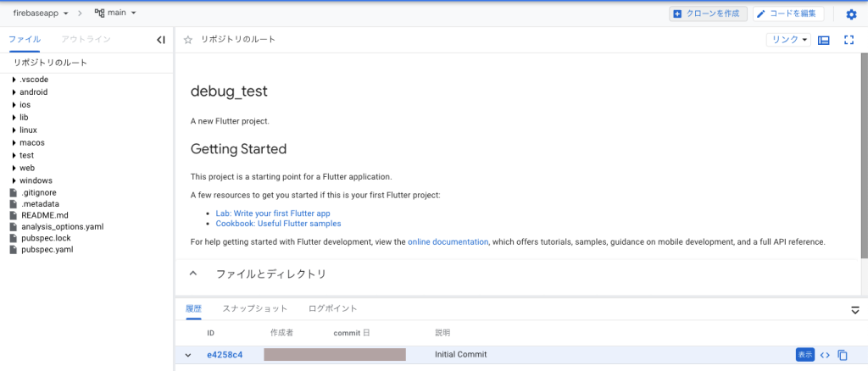Click the code brackets icon for commit

(825, 355)
